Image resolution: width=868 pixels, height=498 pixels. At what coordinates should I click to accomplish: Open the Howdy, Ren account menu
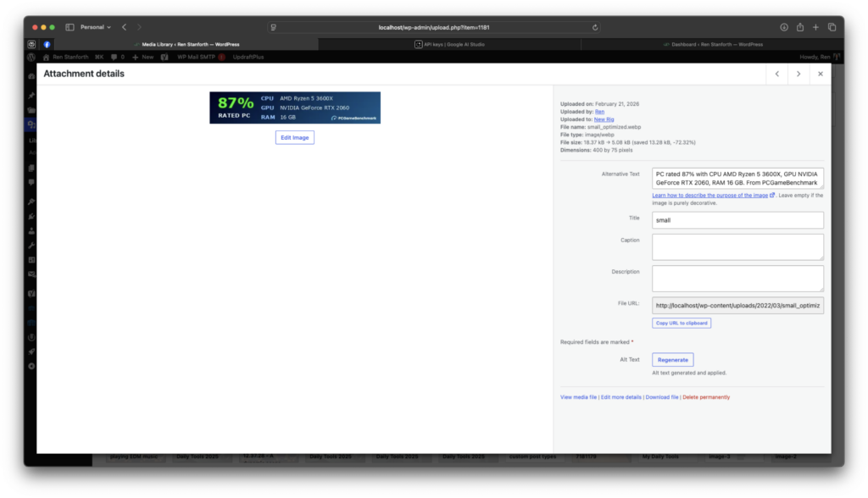(818, 57)
